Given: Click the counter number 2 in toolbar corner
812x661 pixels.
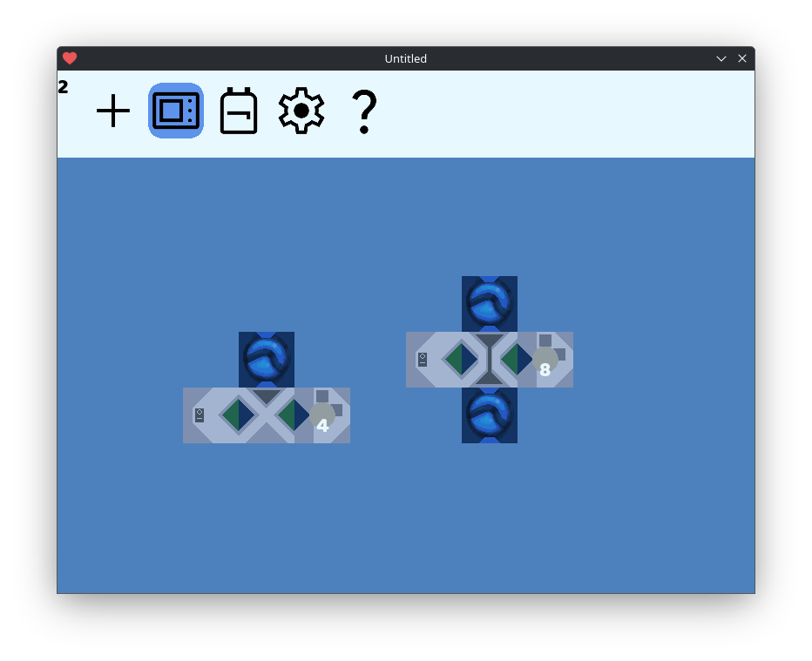Looking at the screenshot, I should (x=64, y=87).
